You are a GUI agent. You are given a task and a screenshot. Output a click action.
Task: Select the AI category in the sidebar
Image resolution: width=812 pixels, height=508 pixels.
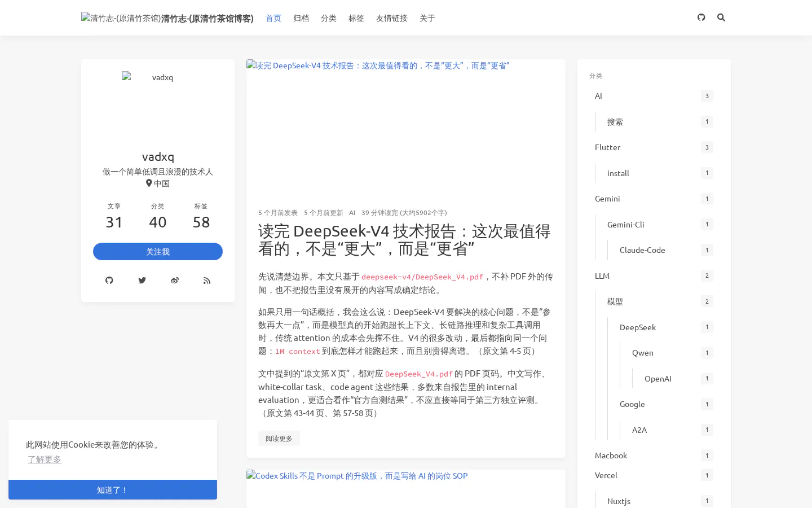(654, 96)
